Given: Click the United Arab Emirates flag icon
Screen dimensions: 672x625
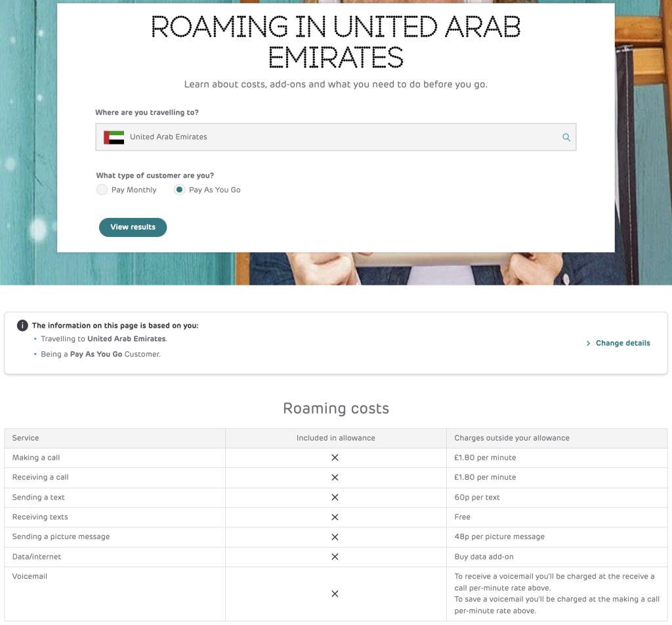Looking at the screenshot, I should tap(114, 137).
